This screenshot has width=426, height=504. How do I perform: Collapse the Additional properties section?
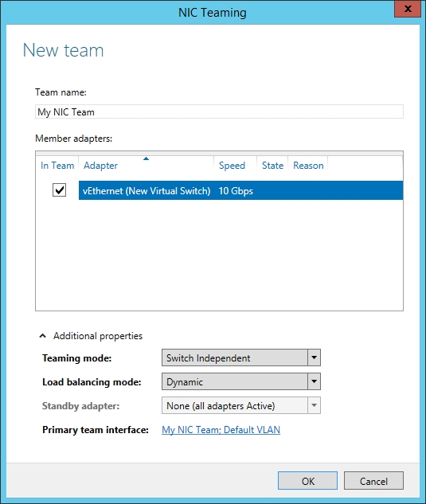(x=42, y=336)
